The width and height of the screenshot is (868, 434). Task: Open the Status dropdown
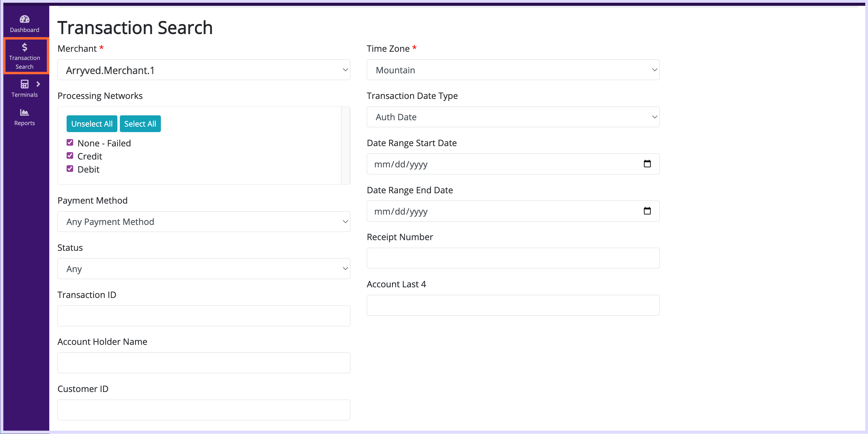[203, 269]
